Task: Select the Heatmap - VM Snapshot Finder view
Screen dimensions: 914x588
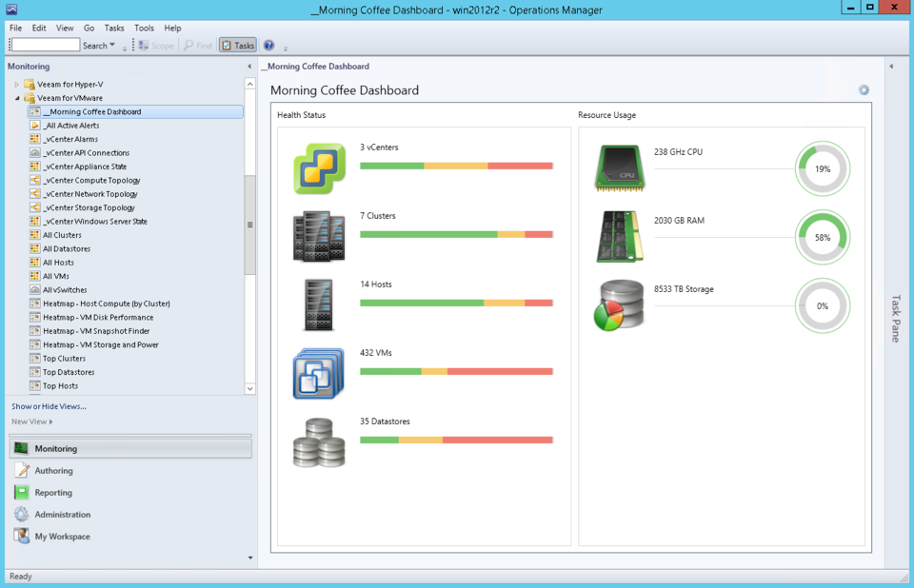Action: 96,331
